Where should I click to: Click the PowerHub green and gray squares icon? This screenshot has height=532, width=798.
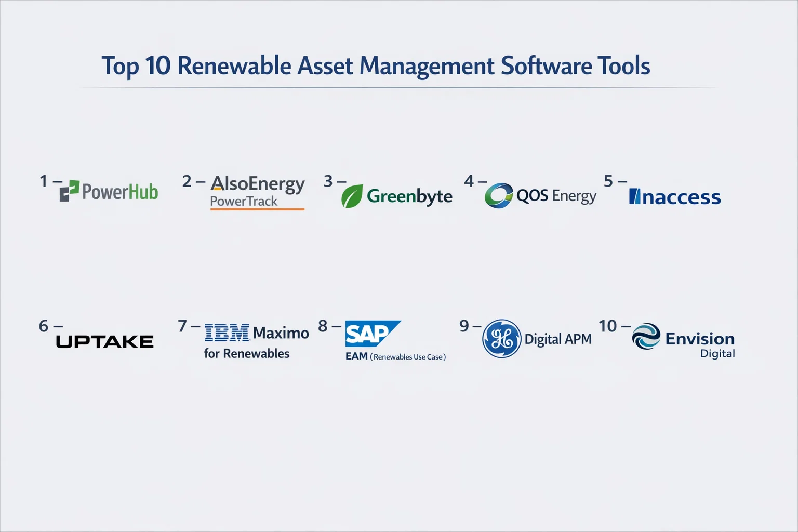click(69, 191)
